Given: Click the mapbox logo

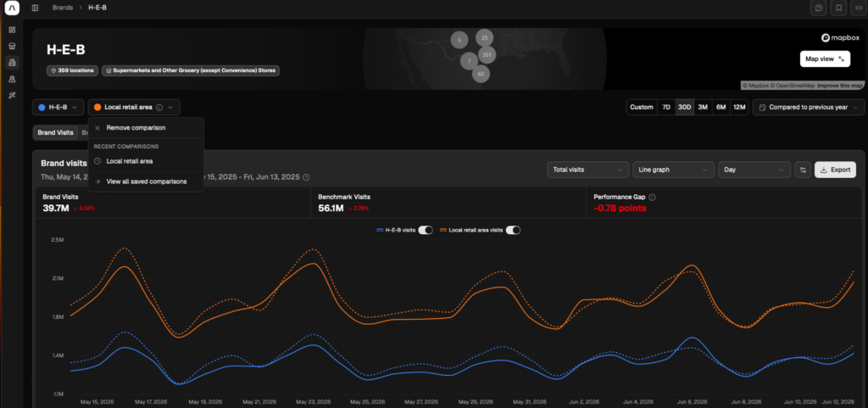Looking at the screenshot, I should [x=840, y=37].
